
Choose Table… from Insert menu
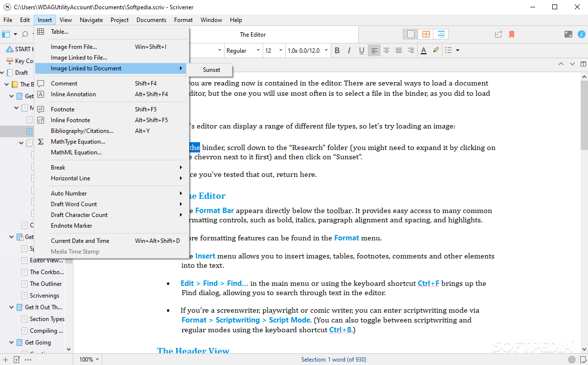pyautogui.click(x=112, y=32)
